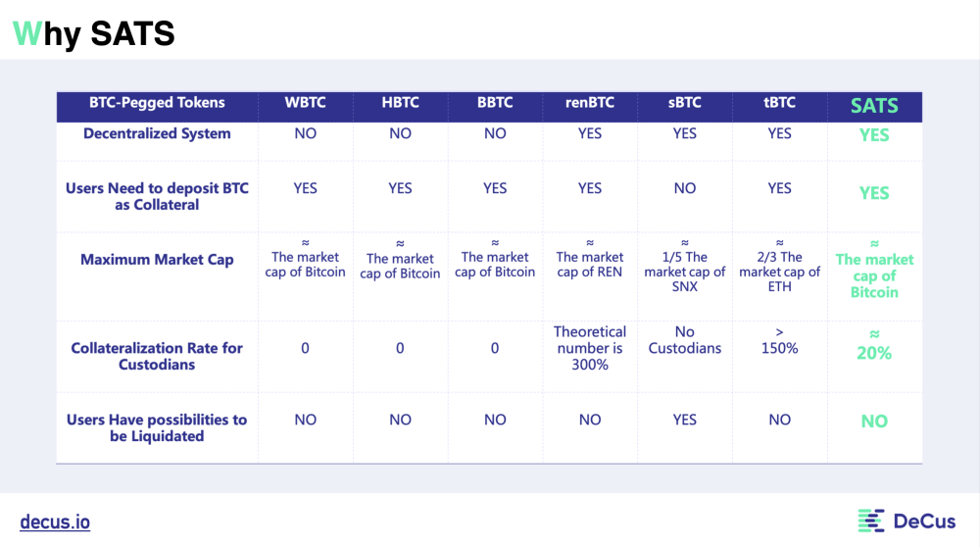Click the '2/3 The market cap of ETH' cell

779,264
